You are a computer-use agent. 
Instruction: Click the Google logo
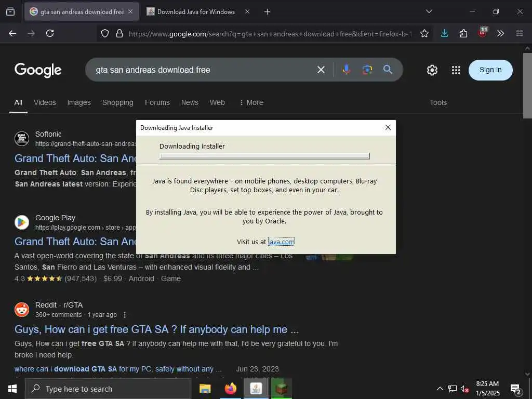coord(38,70)
